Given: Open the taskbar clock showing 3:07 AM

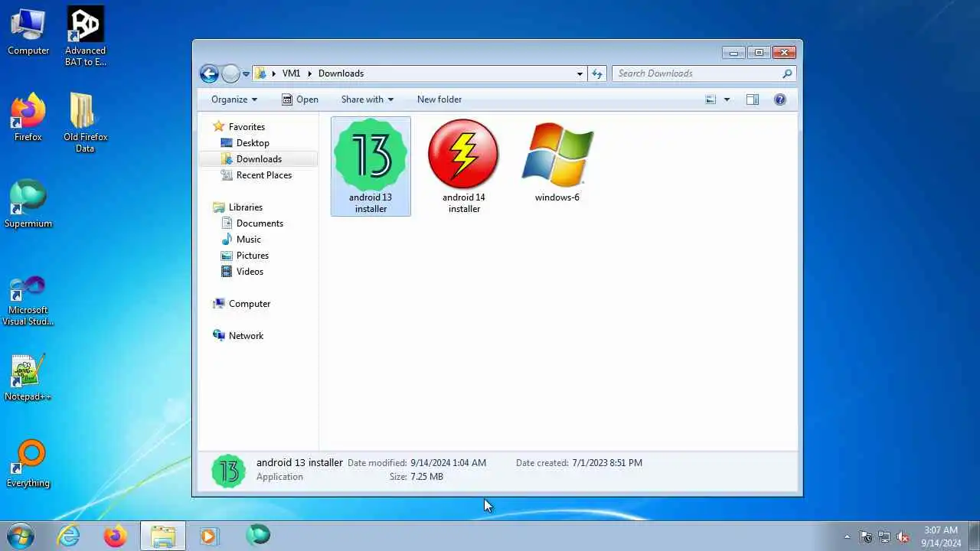Looking at the screenshot, I should [941, 536].
